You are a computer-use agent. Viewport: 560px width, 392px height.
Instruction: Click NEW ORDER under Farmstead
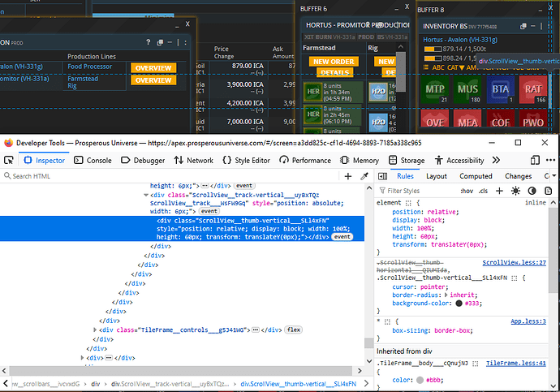[334, 62]
